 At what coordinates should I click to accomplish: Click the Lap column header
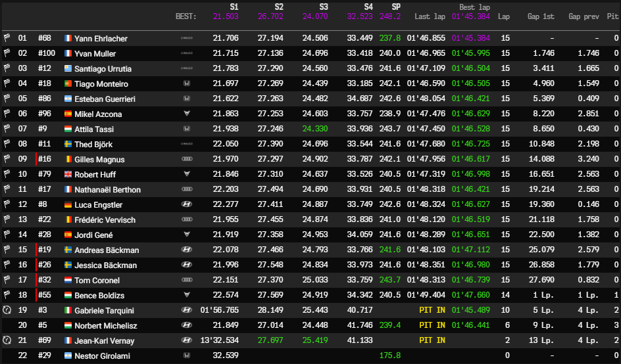point(504,16)
